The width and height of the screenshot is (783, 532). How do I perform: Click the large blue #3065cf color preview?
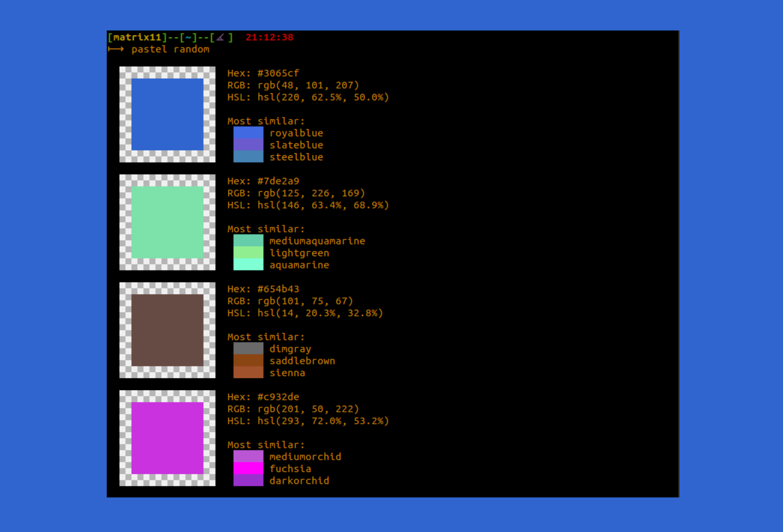[x=167, y=114]
